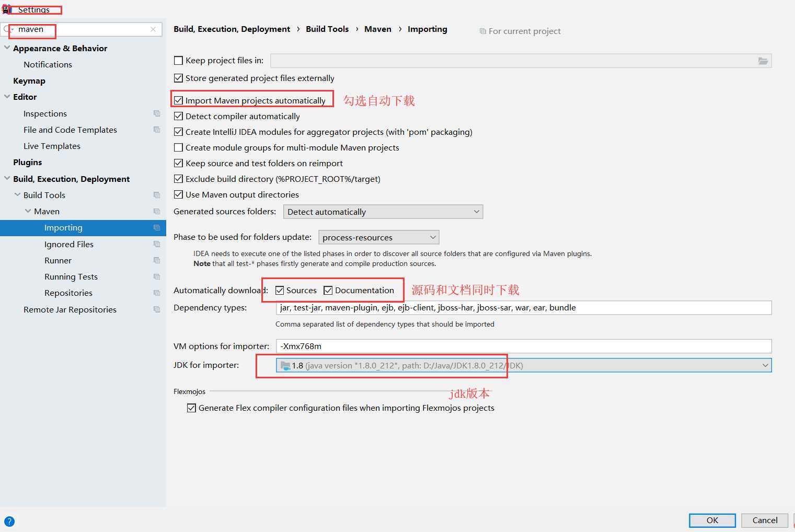
Task: Toggle Use Maven output directories checkbox
Action: (x=178, y=194)
